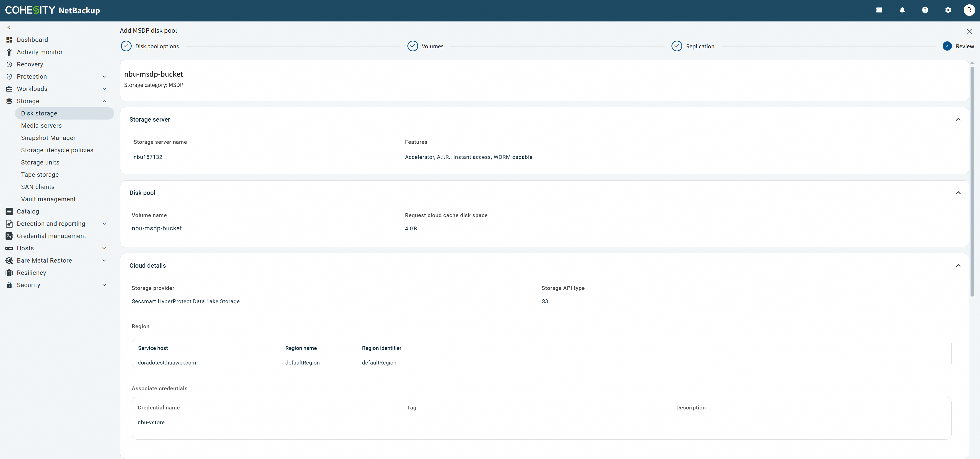Screen dimensions: 980x459
Task: Click the Detection and reporting icon
Action: pyautogui.click(x=9, y=223)
